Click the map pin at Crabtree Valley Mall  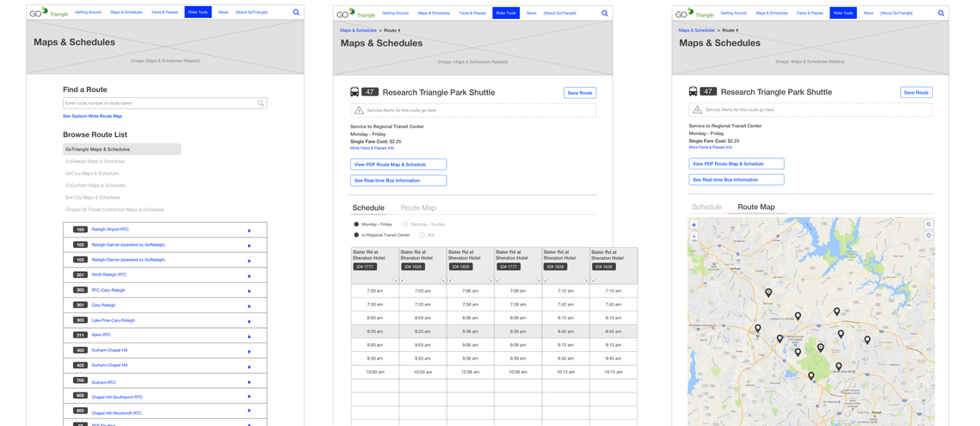(839, 366)
